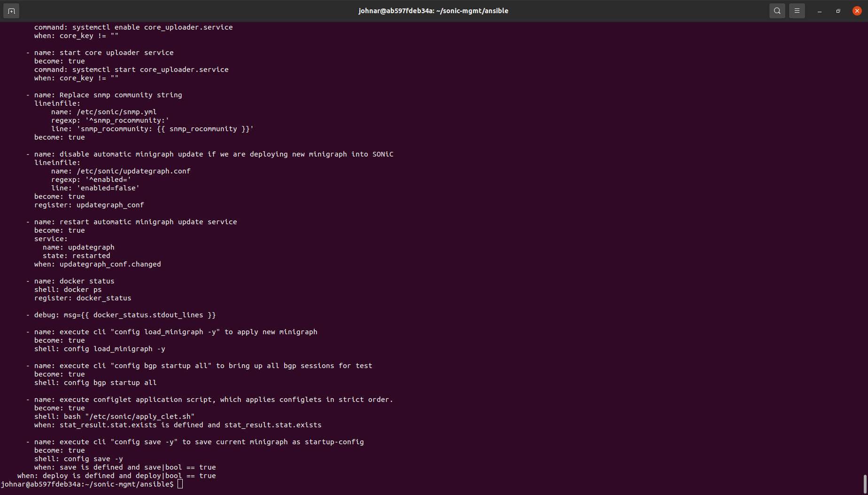Close the terminal window
This screenshot has height=495, width=868.
click(x=857, y=11)
